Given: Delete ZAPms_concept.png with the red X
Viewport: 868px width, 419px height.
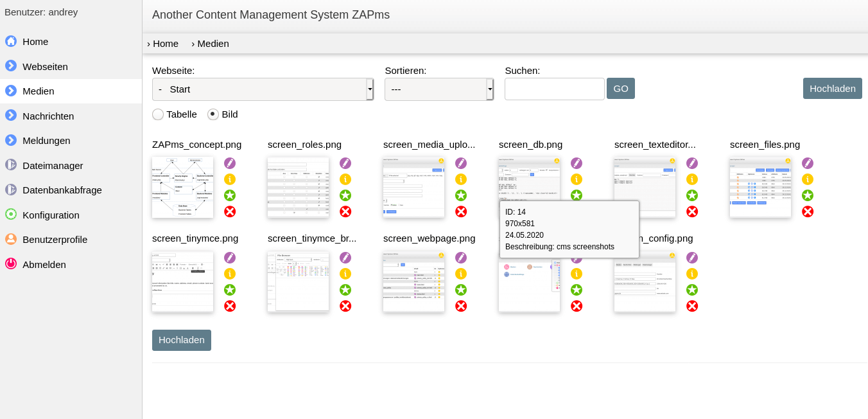Looking at the screenshot, I should (x=230, y=211).
